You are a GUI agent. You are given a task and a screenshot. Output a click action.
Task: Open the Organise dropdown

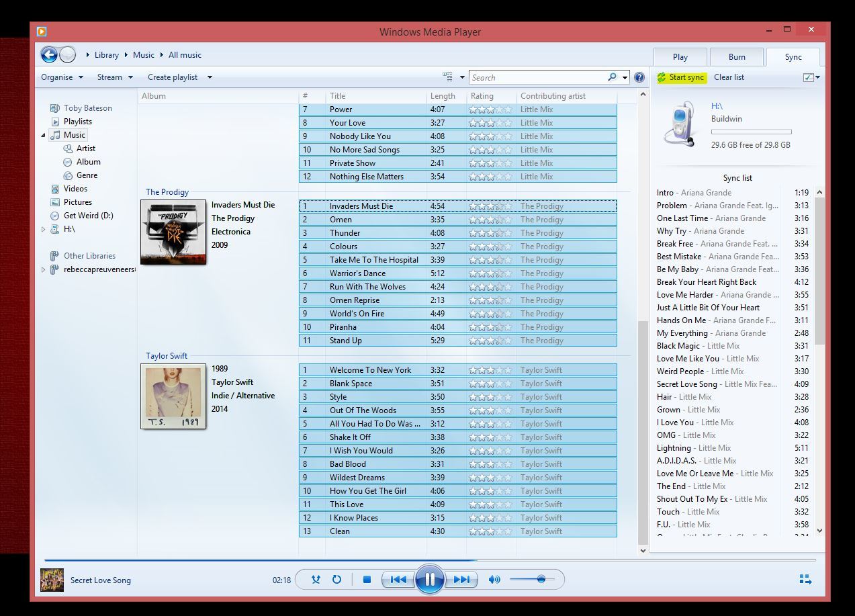tap(62, 77)
